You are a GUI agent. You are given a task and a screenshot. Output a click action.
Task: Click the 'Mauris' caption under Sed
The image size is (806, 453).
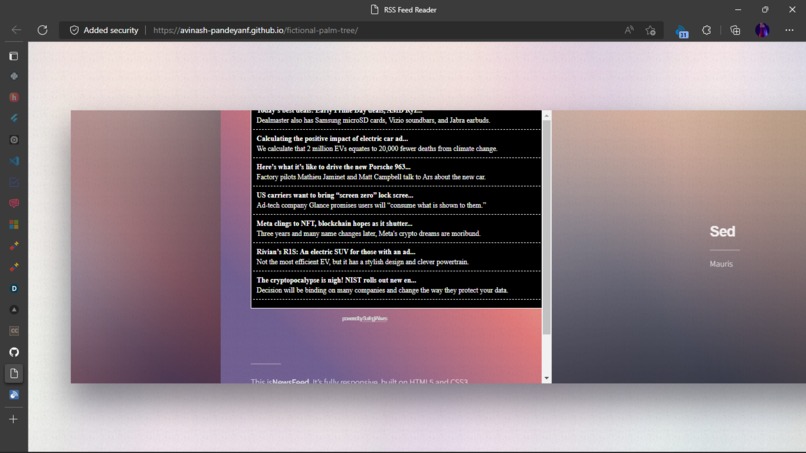pos(721,264)
